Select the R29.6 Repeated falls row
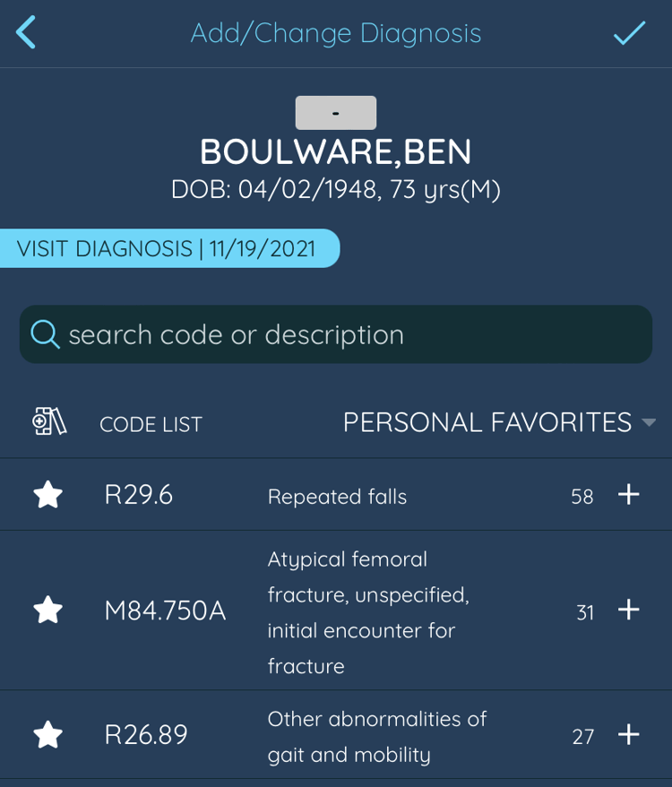Image resolution: width=672 pixels, height=787 pixels. click(x=336, y=495)
